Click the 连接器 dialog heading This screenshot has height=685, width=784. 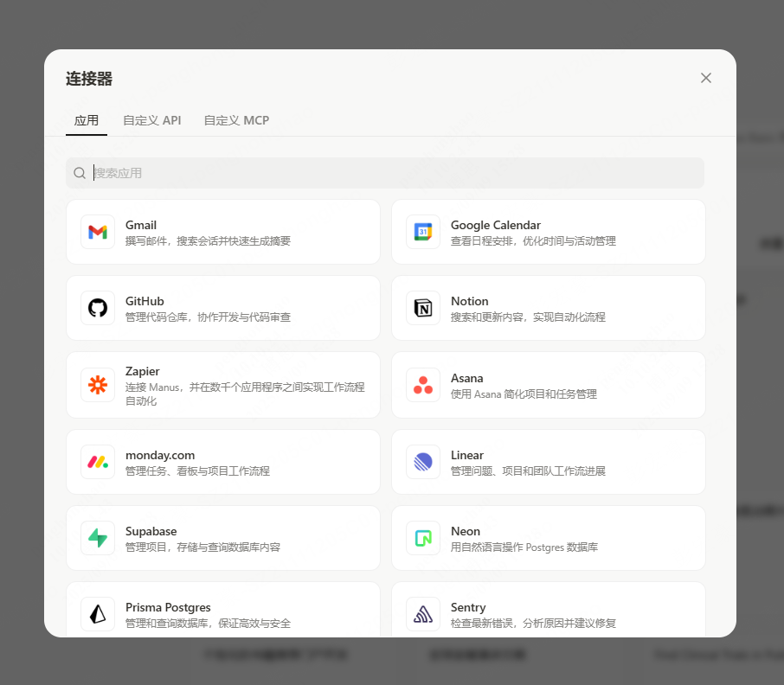pyautogui.click(x=89, y=79)
